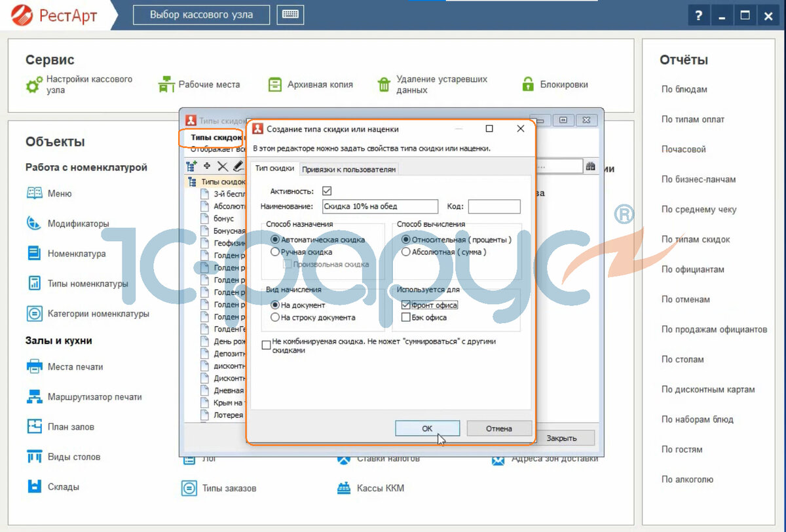The image size is (786, 532).
Task: Open Категории номенклатуры icon
Action: click(35, 314)
